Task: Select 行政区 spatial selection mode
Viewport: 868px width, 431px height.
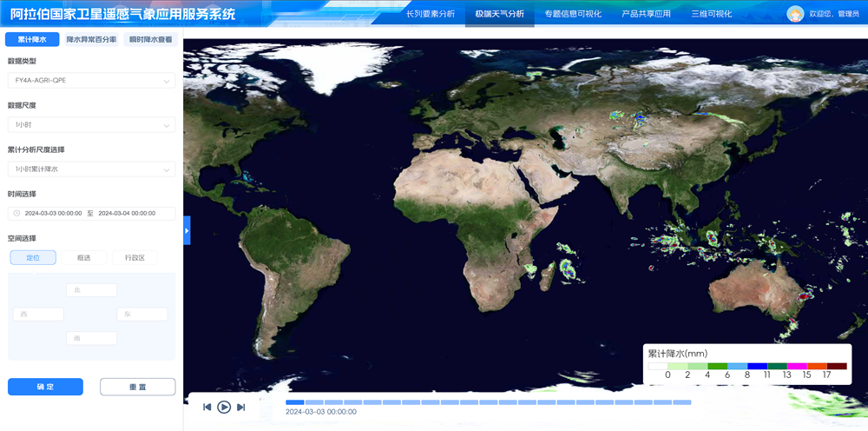Action: [135, 257]
